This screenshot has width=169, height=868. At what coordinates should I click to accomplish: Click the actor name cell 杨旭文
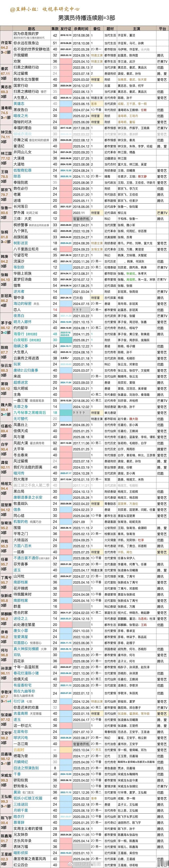[x=6, y=483]
